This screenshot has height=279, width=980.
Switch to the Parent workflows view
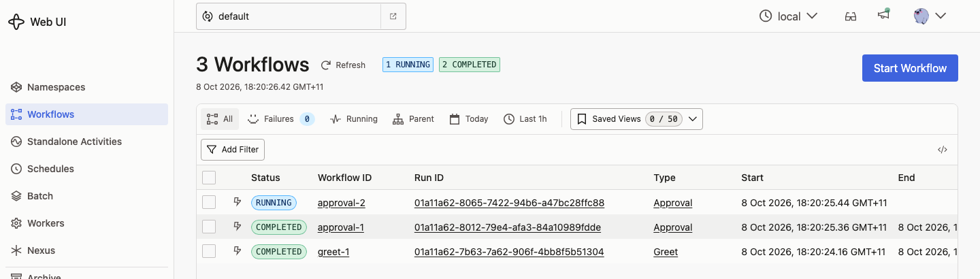[413, 119]
